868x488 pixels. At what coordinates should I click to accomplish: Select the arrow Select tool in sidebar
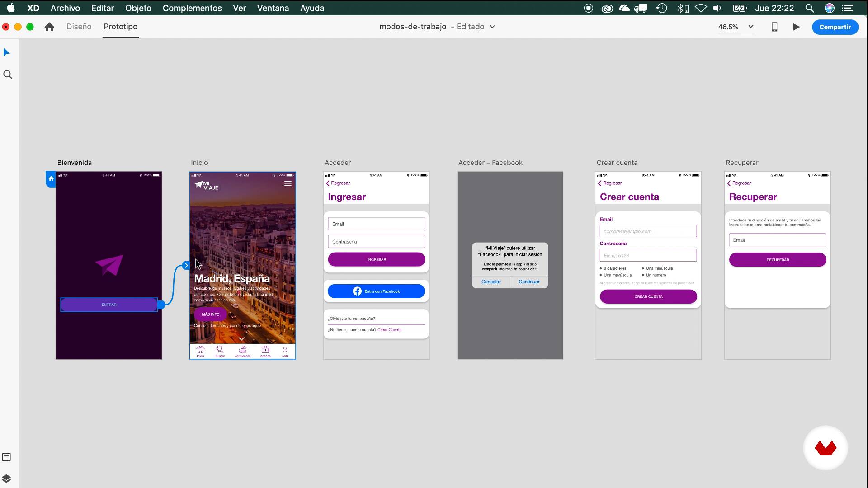tap(7, 52)
